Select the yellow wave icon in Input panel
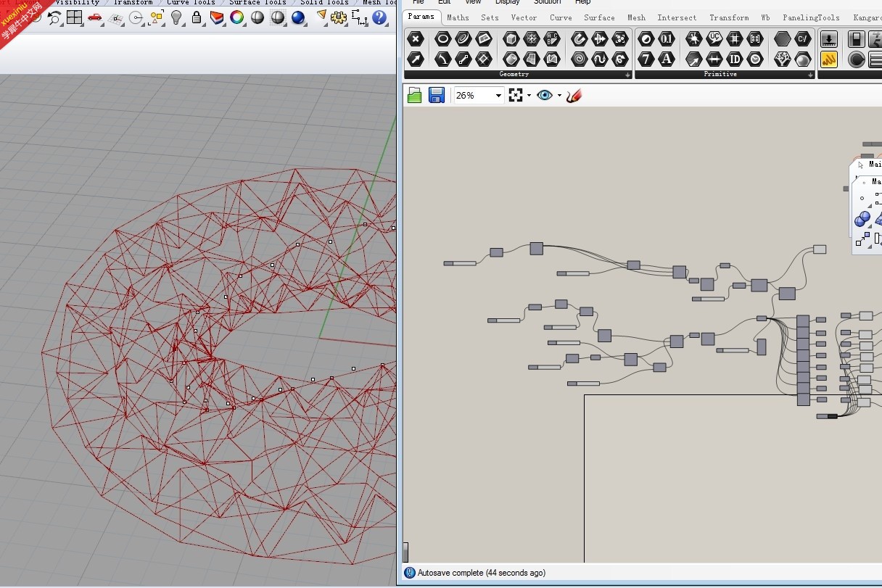Viewport: 882px width, 588px height. [829, 59]
